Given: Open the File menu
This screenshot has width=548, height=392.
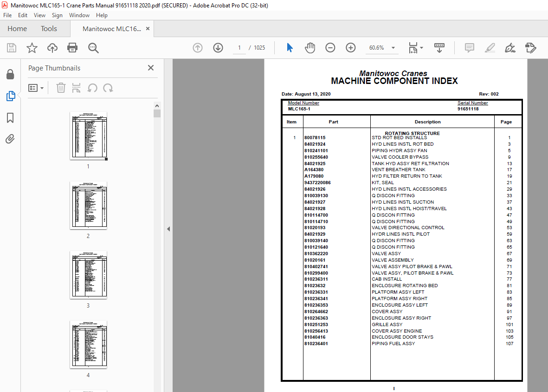Looking at the screenshot, I should click(x=7, y=15).
